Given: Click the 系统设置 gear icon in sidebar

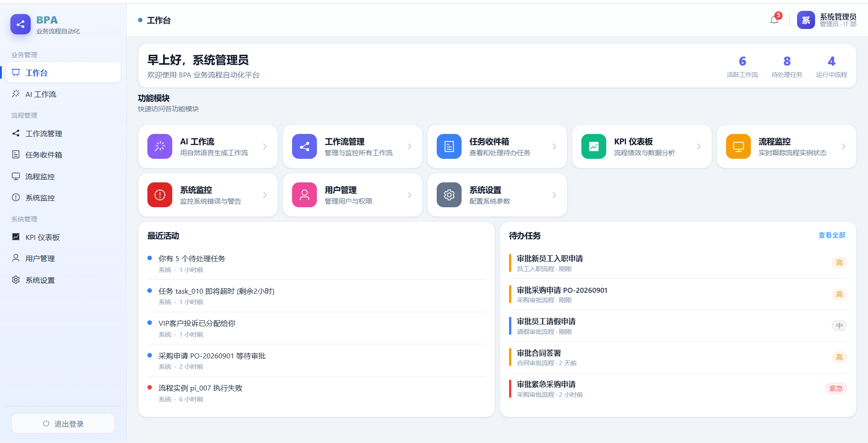Looking at the screenshot, I should 16,280.
